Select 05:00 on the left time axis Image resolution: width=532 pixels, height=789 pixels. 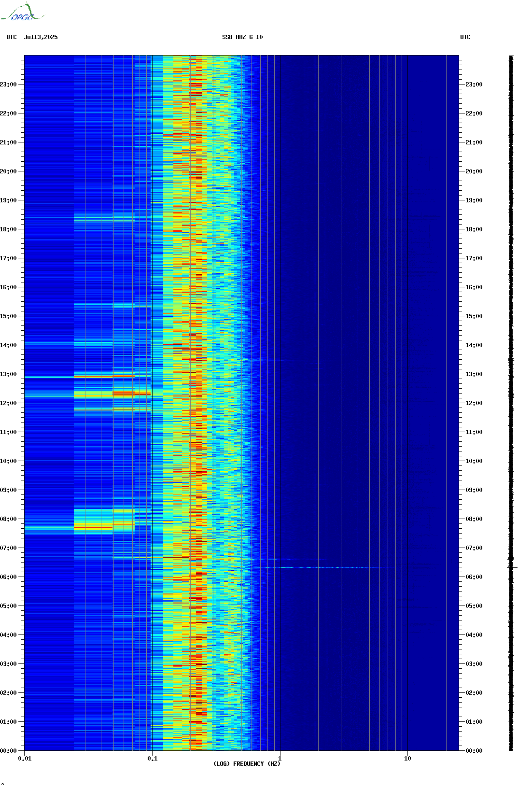click(x=8, y=606)
